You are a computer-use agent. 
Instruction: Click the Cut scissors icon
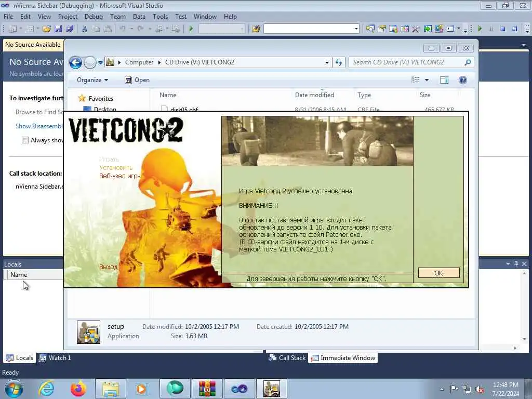pos(84,29)
